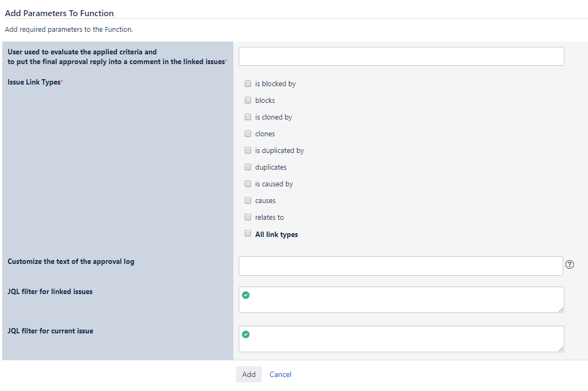Screen dimensions: 588x391
Task: Click help icon beside approval log field
Action: [x=570, y=264]
